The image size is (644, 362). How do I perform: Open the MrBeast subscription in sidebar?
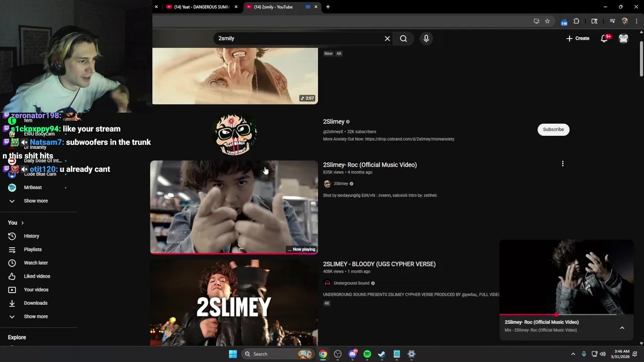pos(33,188)
